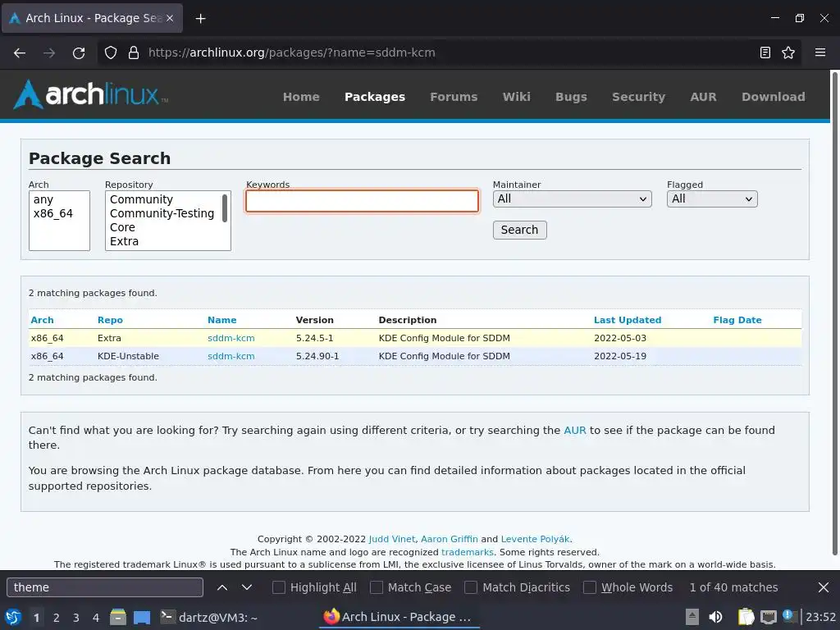Select 'any' in Arch list
The height and width of the screenshot is (630, 840).
pyautogui.click(x=43, y=200)
